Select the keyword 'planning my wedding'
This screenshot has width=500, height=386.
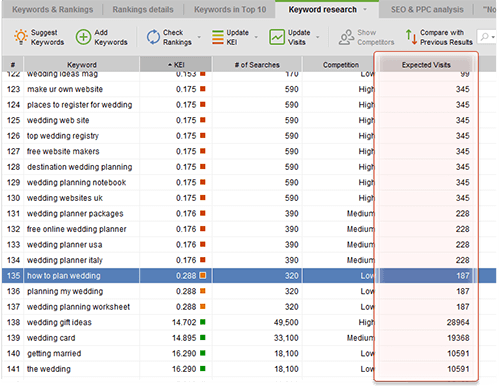[65, 291]
